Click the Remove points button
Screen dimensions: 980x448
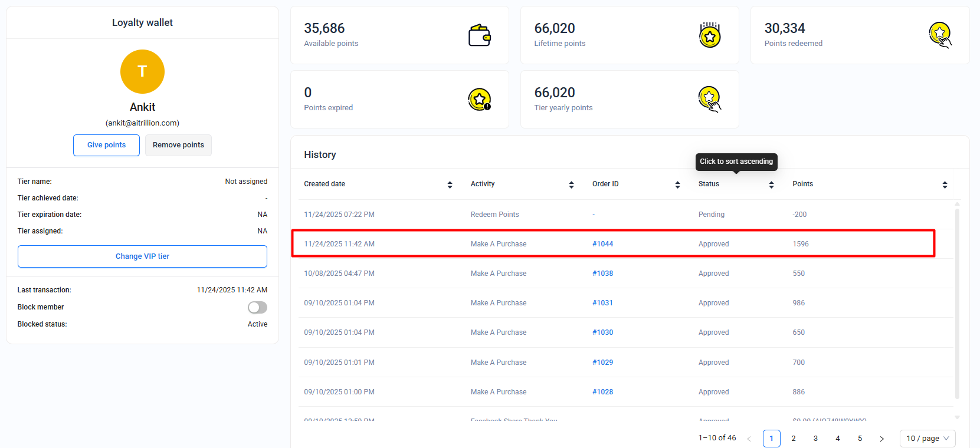click(178, 145)
